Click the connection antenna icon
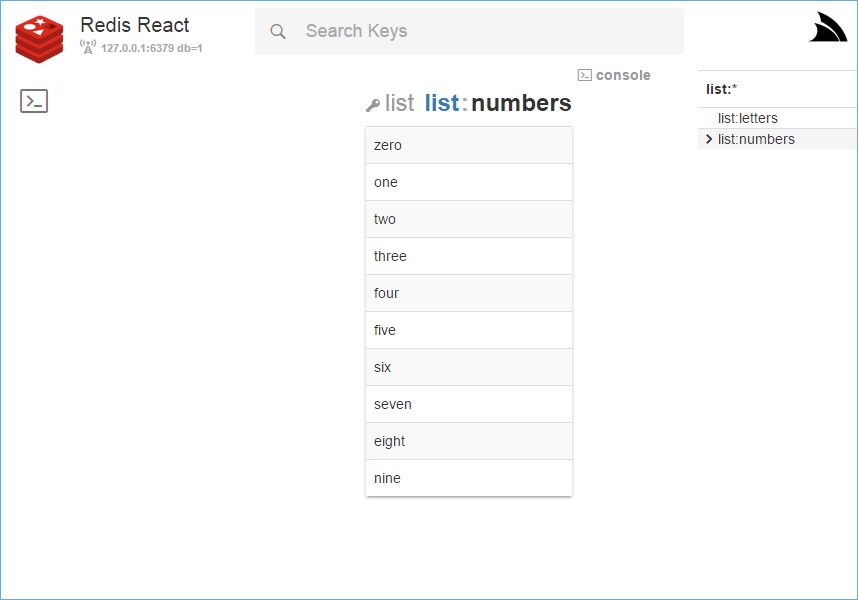The height and width of the screenshot is (600, 858). [x=88, y=47]
